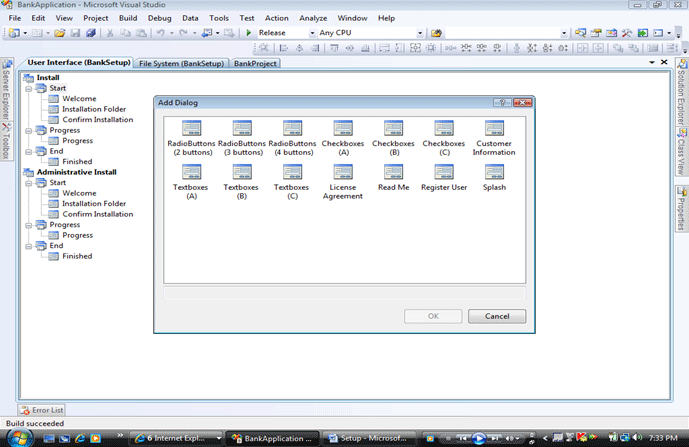Collapse the Progress node under Install

click(x=29, y=131)
